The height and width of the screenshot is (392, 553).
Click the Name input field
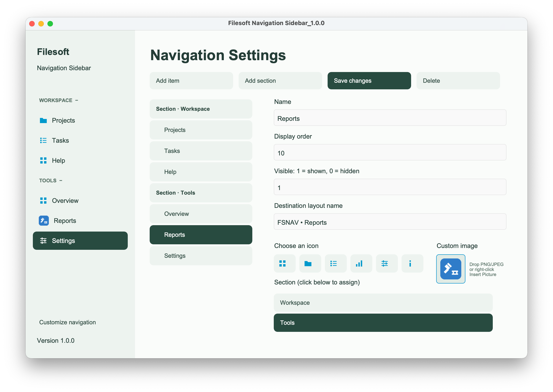click(x=390, y=118)
